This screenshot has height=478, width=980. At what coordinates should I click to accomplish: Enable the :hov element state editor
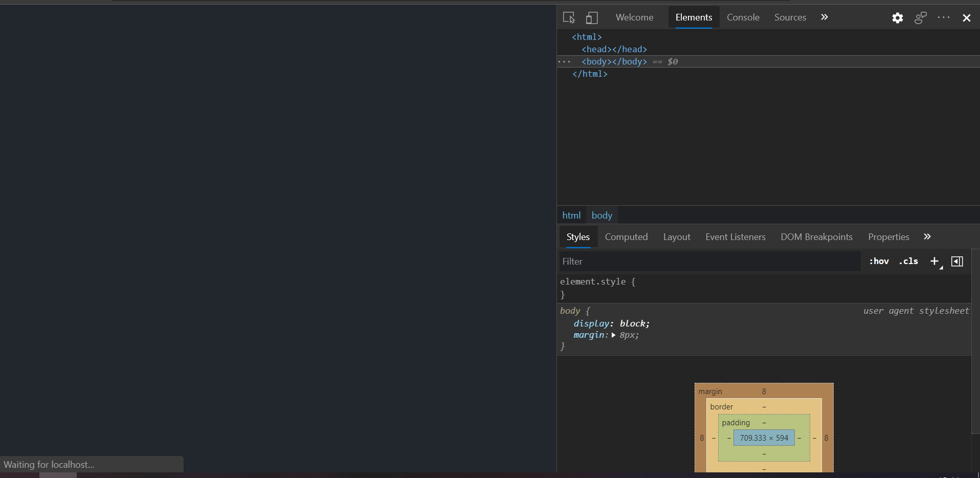(879, 261)
